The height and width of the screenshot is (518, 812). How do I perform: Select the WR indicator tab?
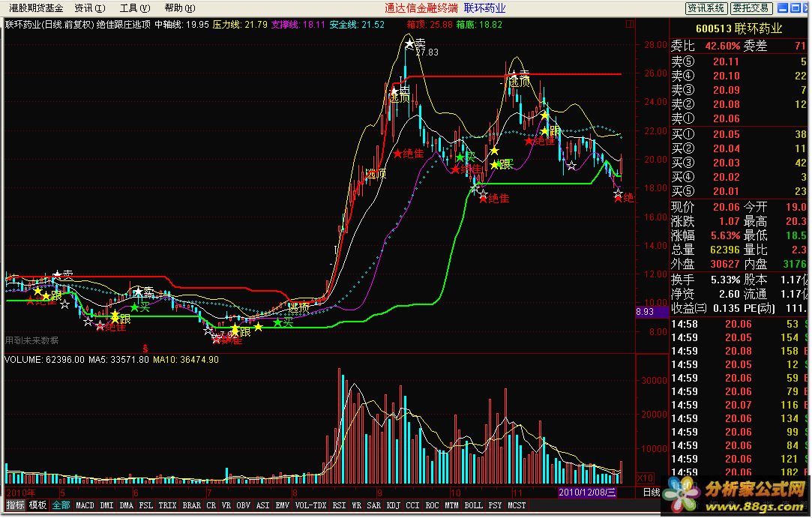click(x=357, y=505)
